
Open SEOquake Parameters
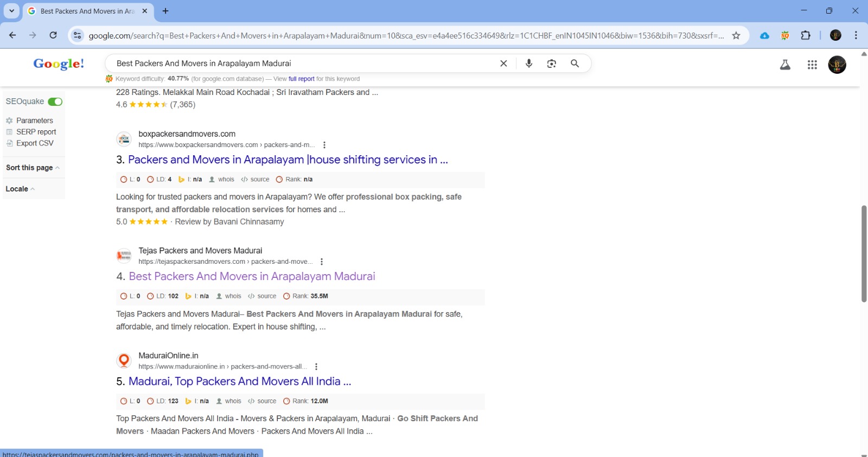[x=34, y=120]
